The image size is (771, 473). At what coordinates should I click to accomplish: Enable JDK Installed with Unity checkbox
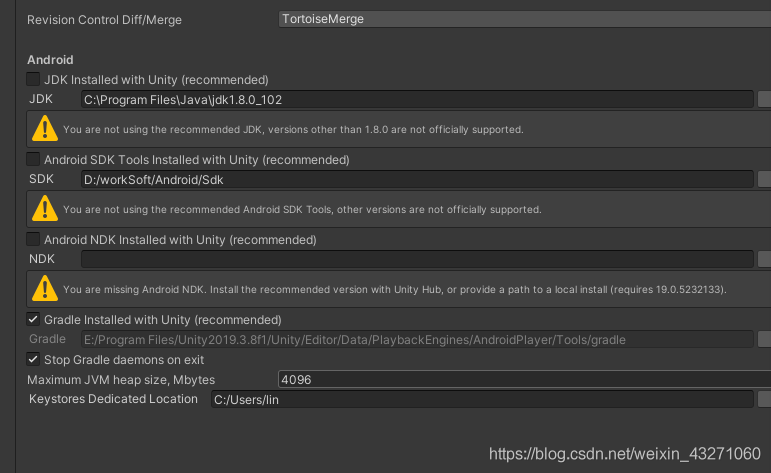(34, 79)
